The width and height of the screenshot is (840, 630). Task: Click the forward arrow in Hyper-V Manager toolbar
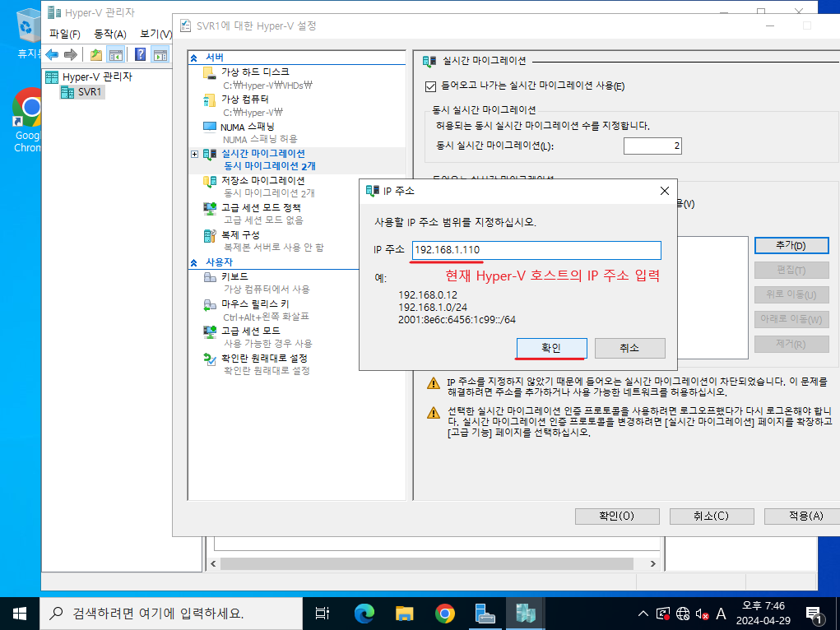tap(70, 54)
